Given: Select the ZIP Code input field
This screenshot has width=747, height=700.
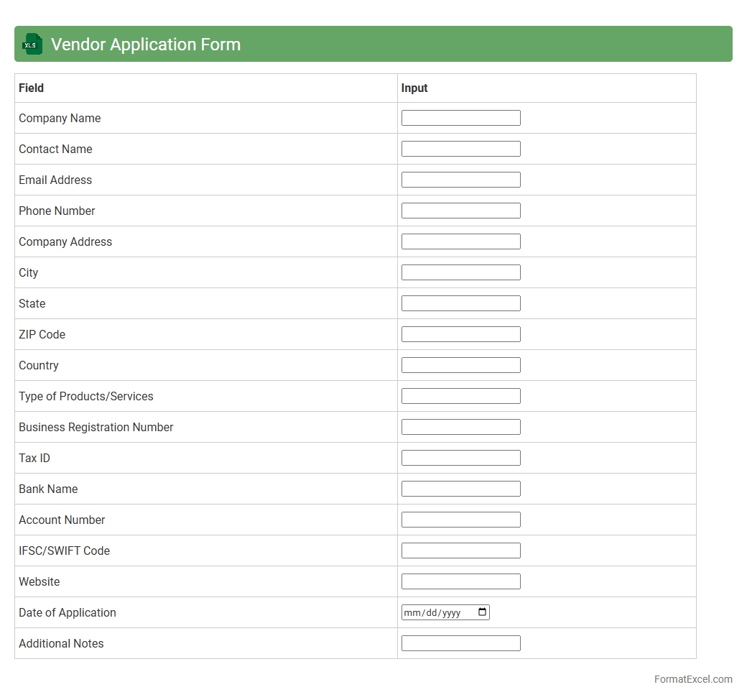Looking at the screenshot, I should (x=460, y=334).
